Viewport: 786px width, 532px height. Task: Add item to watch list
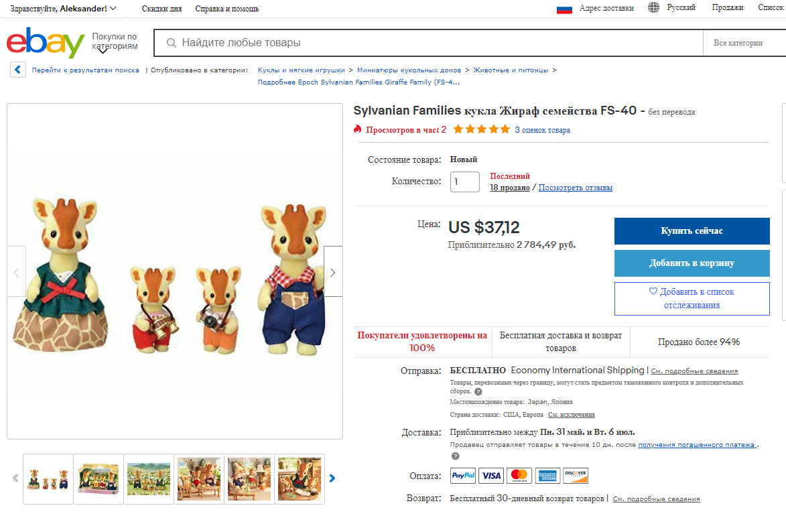(692, 298)
